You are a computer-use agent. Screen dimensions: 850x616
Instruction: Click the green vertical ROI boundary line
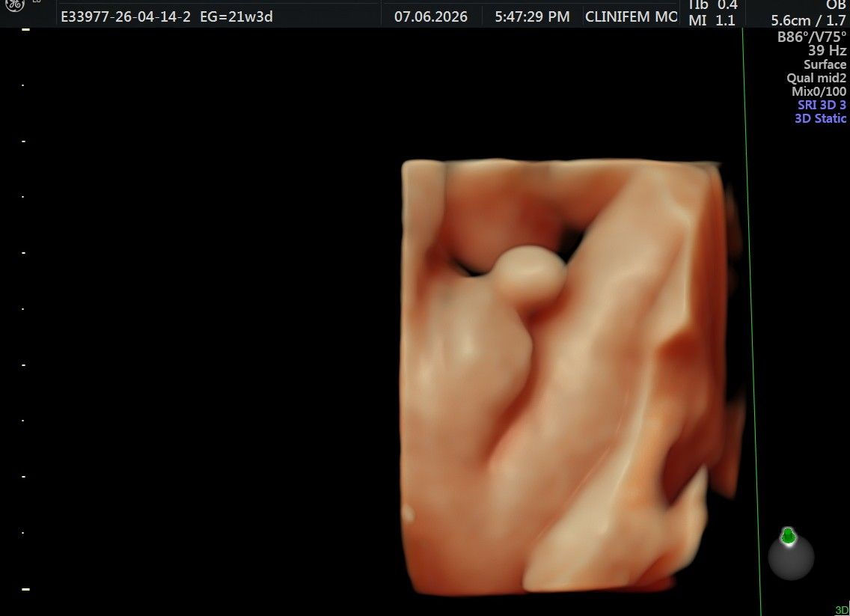(752, 322)
